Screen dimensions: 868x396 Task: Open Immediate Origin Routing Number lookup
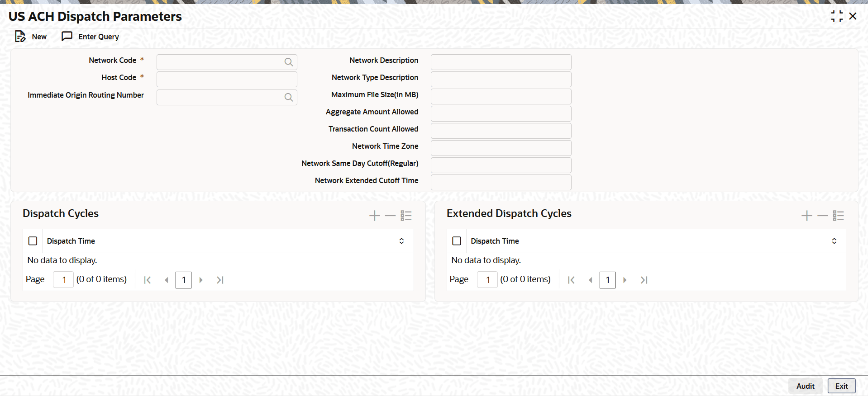click(x=288, y=97)
